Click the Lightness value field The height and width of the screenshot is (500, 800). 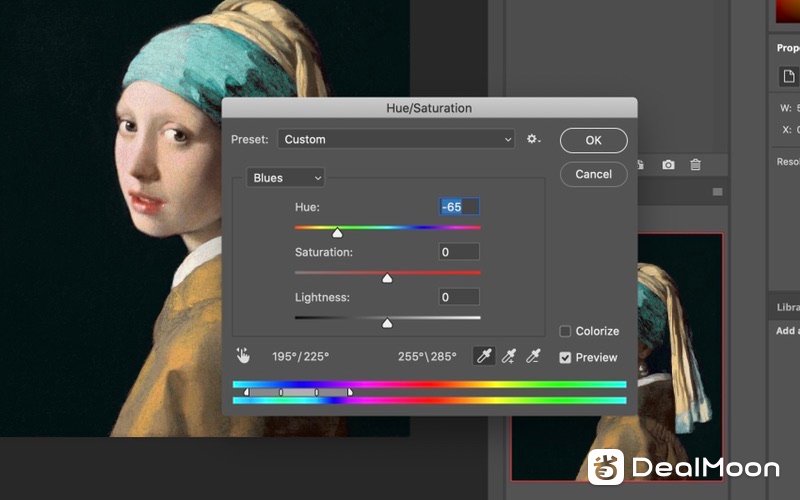459,297
